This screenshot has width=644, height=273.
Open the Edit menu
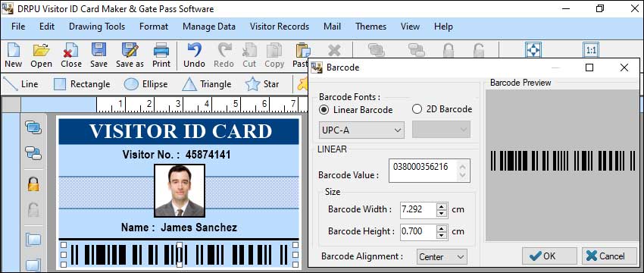pos(47,27)
